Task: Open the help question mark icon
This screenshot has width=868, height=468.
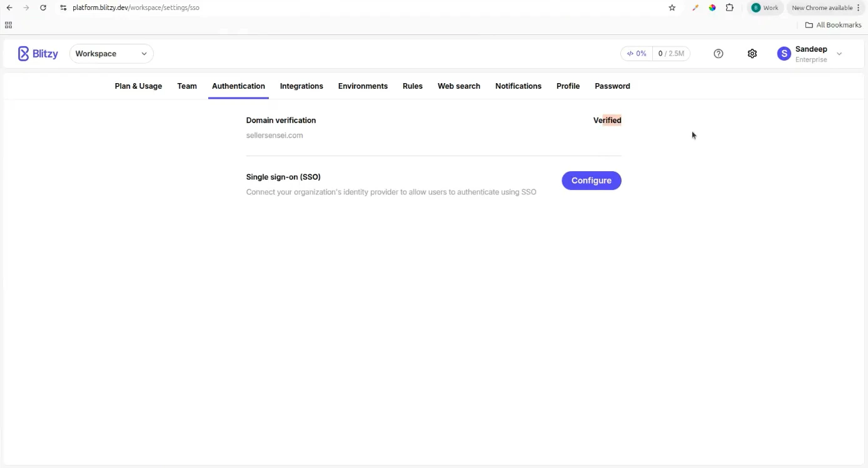Action: tap(719, 54)
